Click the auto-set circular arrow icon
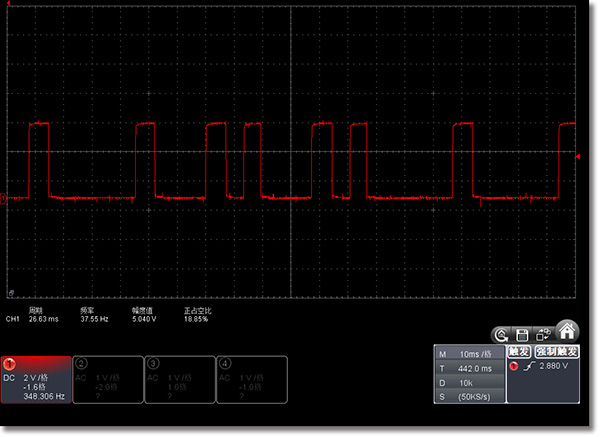Image resolution: width=600 pixels, height=437 pixels. click(x=502, y=337)
